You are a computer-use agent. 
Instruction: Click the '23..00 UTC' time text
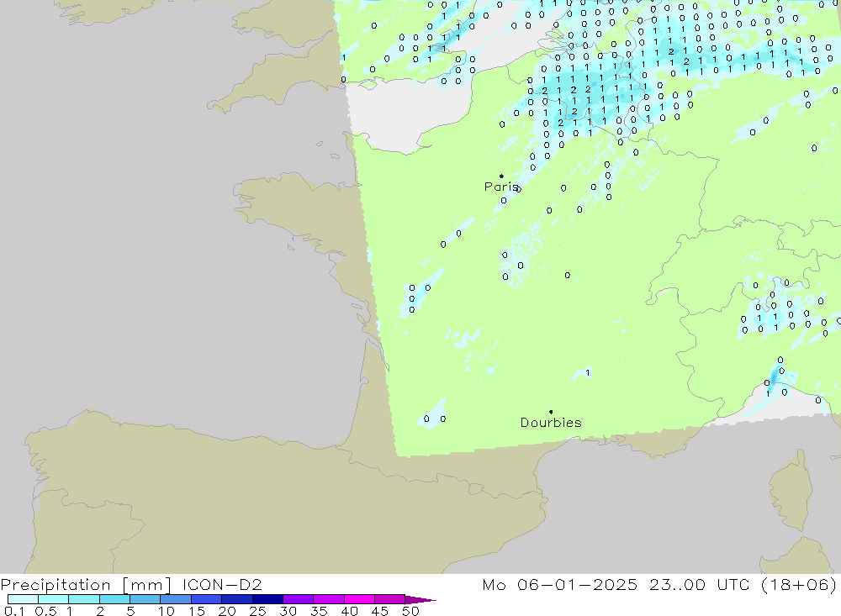(x=700, y=585)
